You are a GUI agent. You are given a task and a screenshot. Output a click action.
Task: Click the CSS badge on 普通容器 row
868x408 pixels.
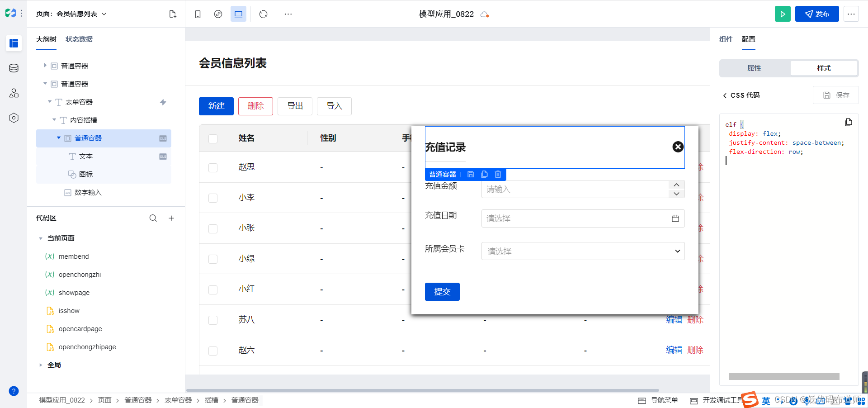[x=163, y=138]
